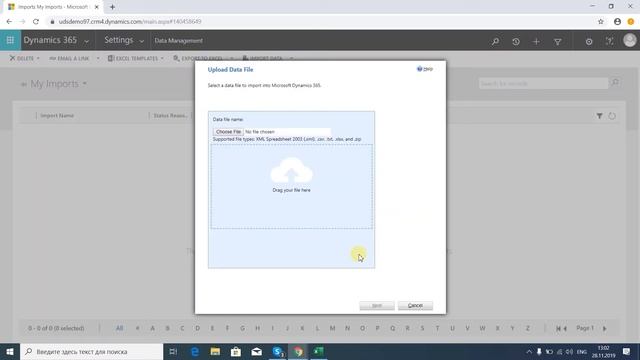
Task: Click the help question mark icon in top bar
Action: pyautogui.click(x=609, y=41)
